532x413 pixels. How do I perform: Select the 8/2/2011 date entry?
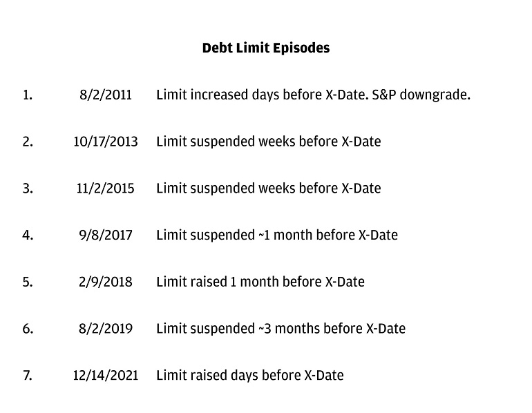(105, 95)
